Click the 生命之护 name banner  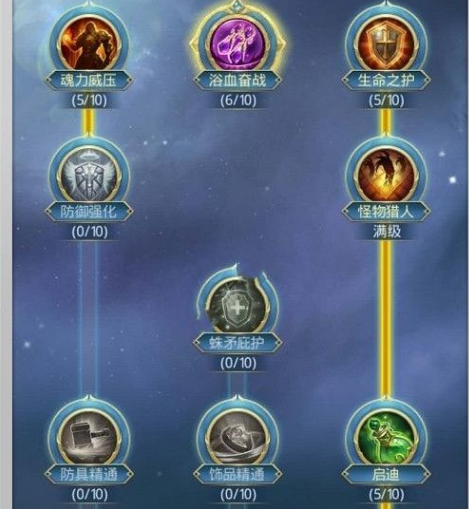pyautogui.click(x=386, y=81)
